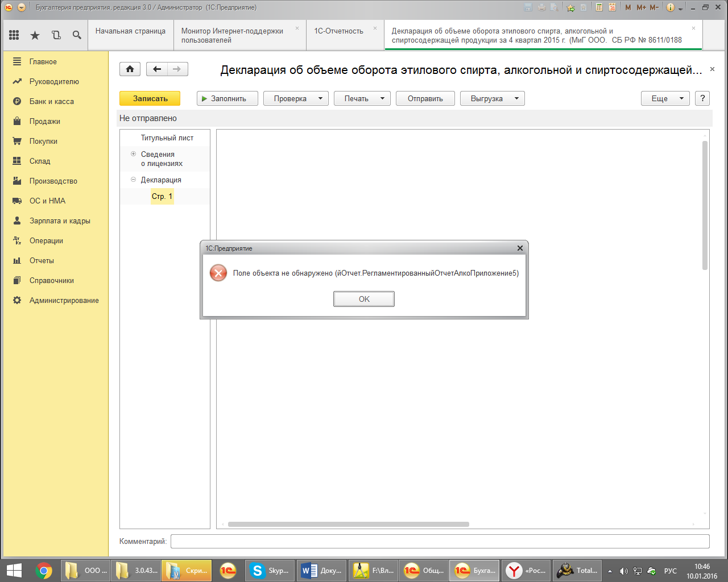Image resolution: width=728 pixels, height=582 pixels.
Task: Close the 1С:Предприятие error dialog
Action: click(x=520, y=248)
